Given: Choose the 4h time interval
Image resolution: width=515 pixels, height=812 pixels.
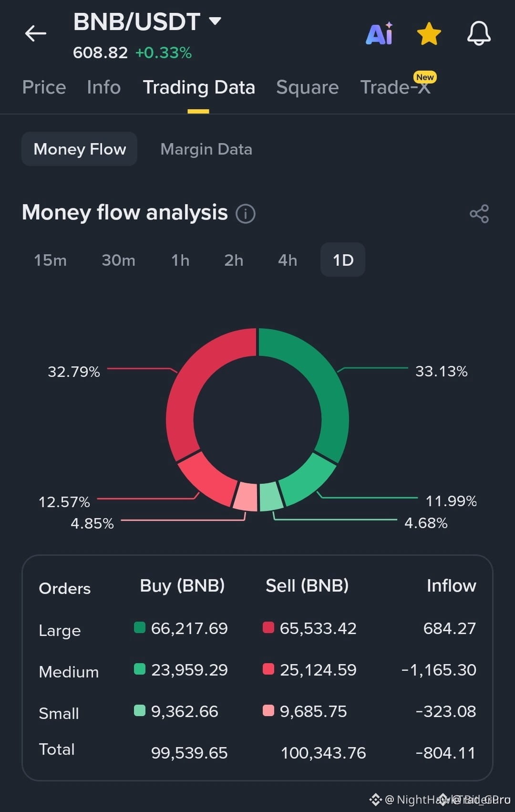Looking at the screenshot, I should coord(288,260).
